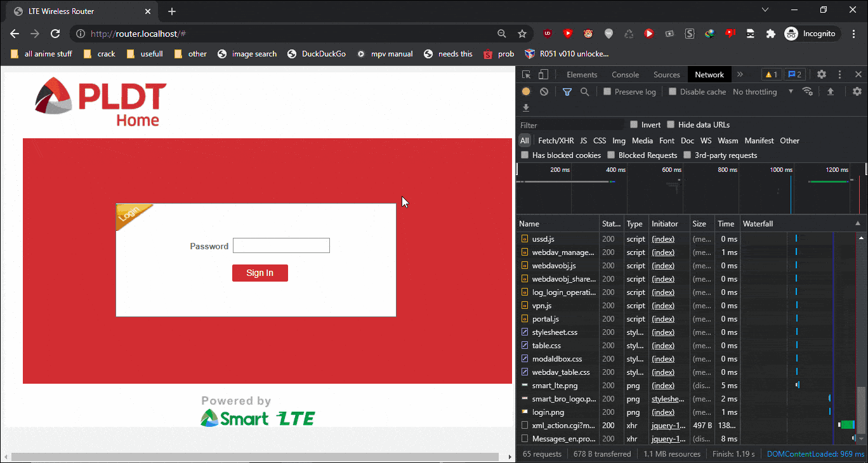Clear the network log
Viewport: 868px width, 463px height.
pyautogui.click(x=544, y=92)
